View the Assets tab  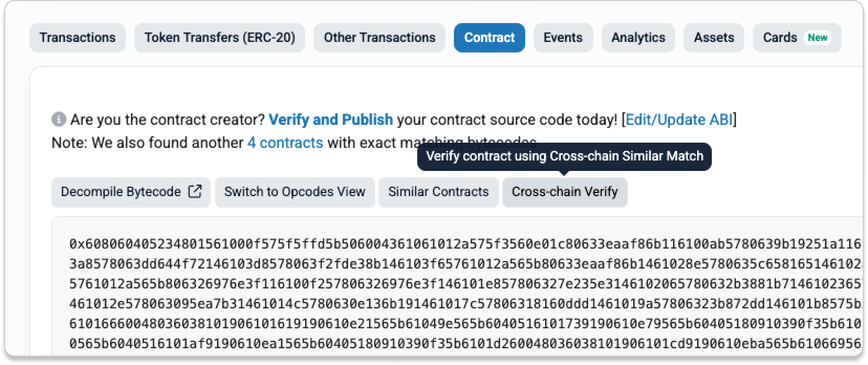(x=713, y=38)
